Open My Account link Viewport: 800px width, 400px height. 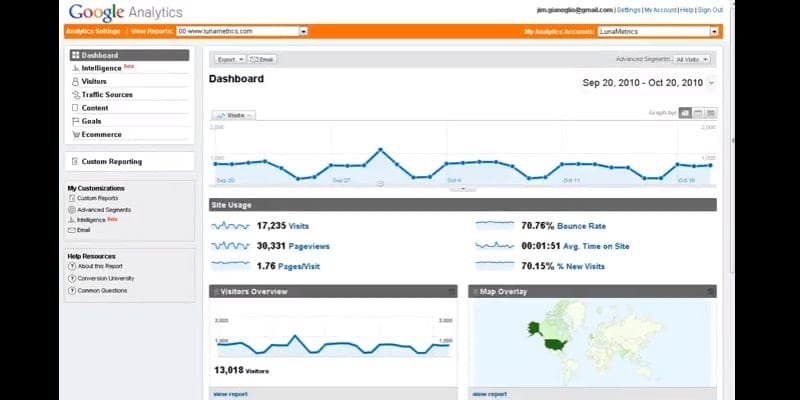click(660, 10)
